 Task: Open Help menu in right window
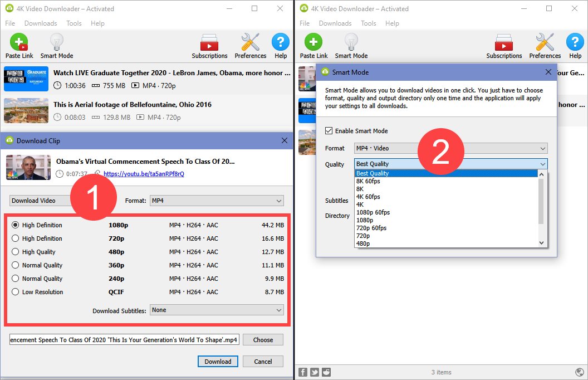(x=392, y=23)
